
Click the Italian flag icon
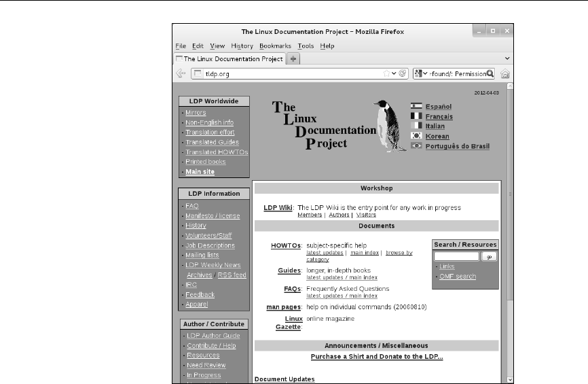point(416,126)
